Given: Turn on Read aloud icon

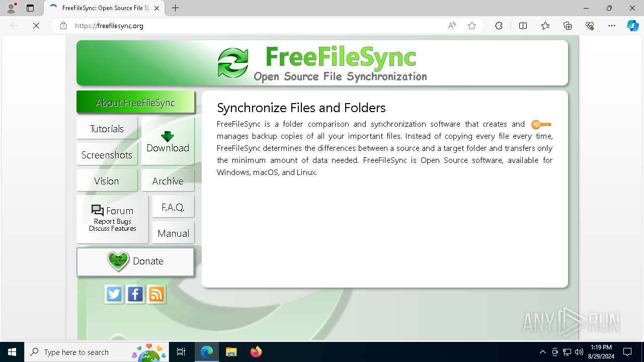Looking at the screenshot, I should click(x=452, y=26).
